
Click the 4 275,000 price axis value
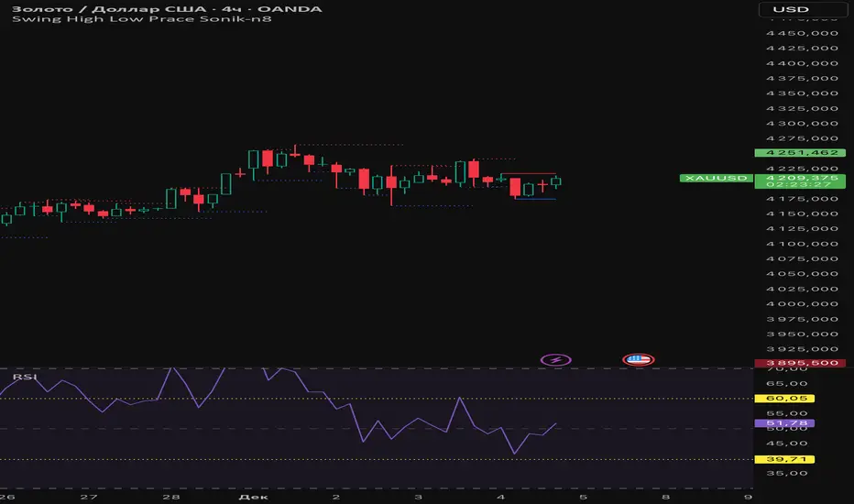[x=802, y=138]
